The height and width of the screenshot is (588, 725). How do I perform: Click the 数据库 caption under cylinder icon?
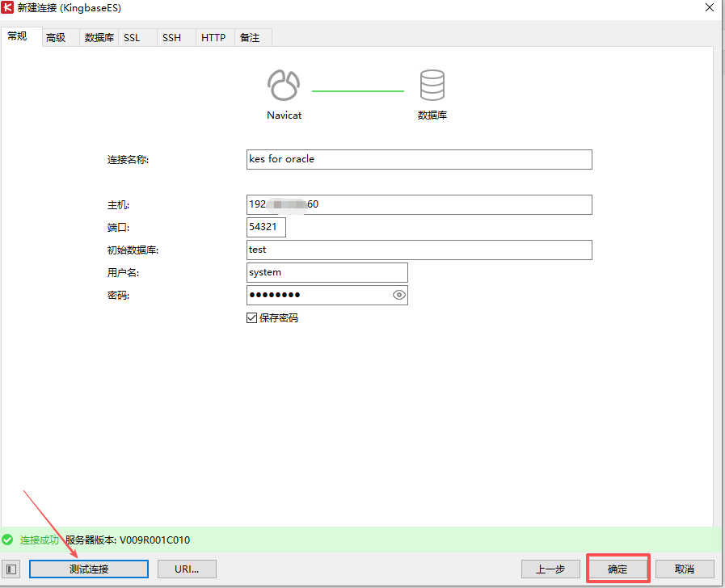pyautogui.click(x=432, y=115)
